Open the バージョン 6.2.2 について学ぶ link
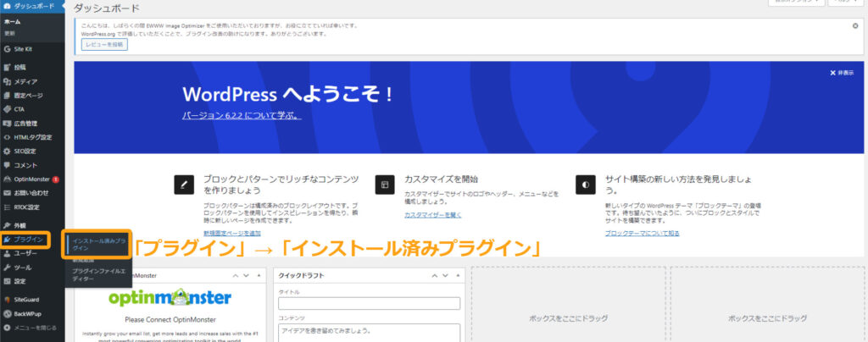 point(242,116)
